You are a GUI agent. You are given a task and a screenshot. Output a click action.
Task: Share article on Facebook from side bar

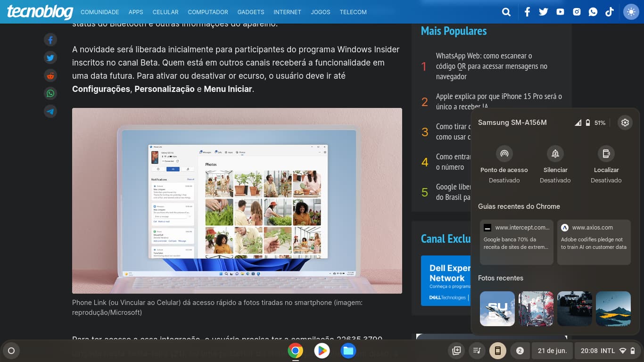(50, 40)
